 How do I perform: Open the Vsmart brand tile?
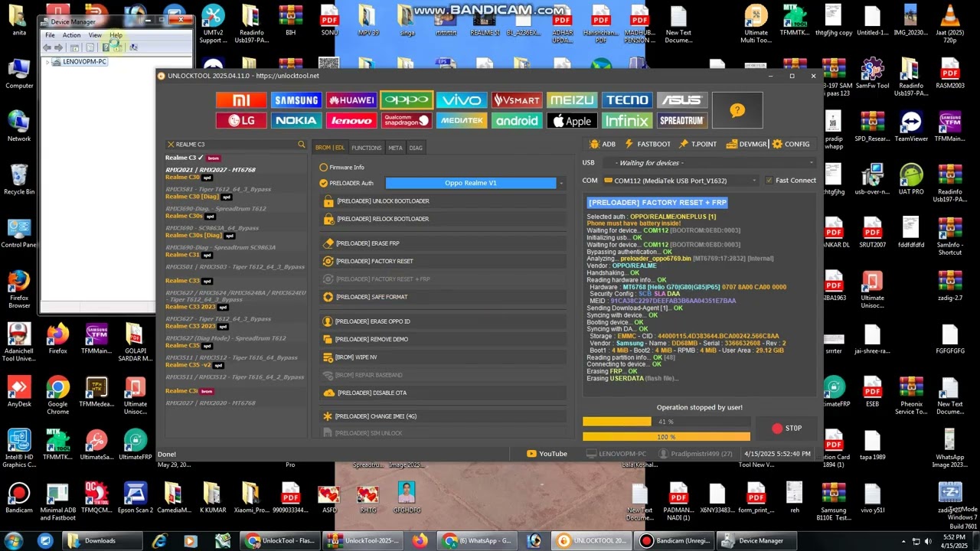tap(517, 100)
